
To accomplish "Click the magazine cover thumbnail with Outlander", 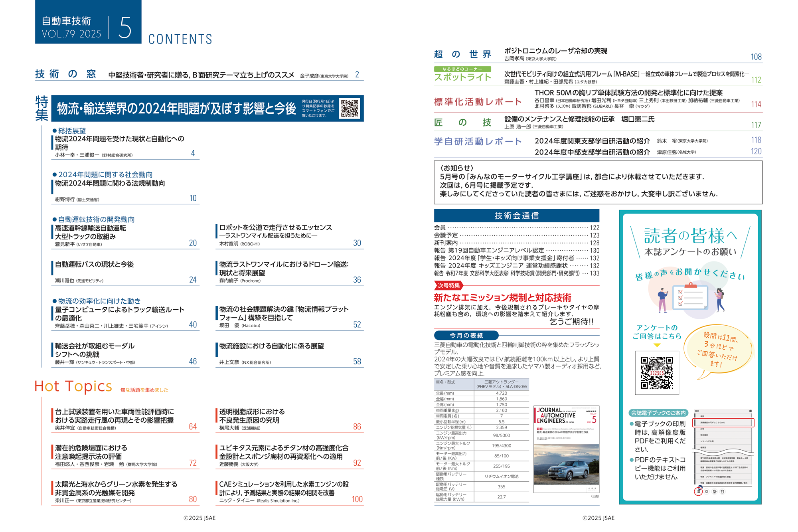I will click(566, 449).
